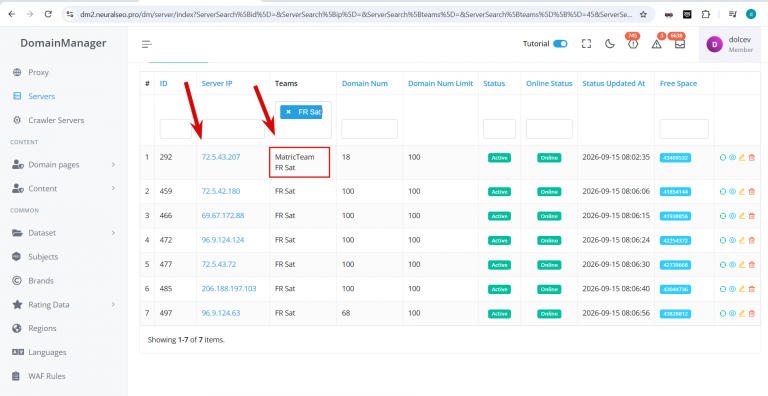Open server IP 72.5.42.180 link
The image size is (768, 396).
coord(221,191)
